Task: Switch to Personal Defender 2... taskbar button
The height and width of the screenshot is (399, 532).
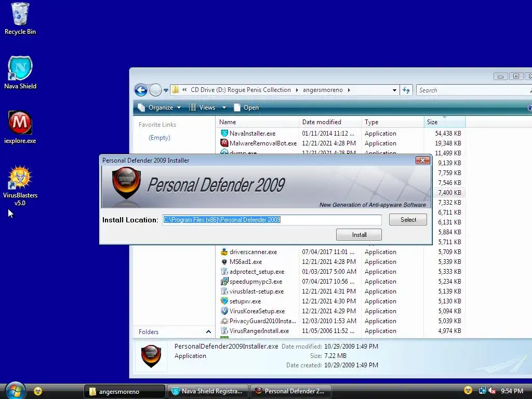Action: (x=291, y=391)
